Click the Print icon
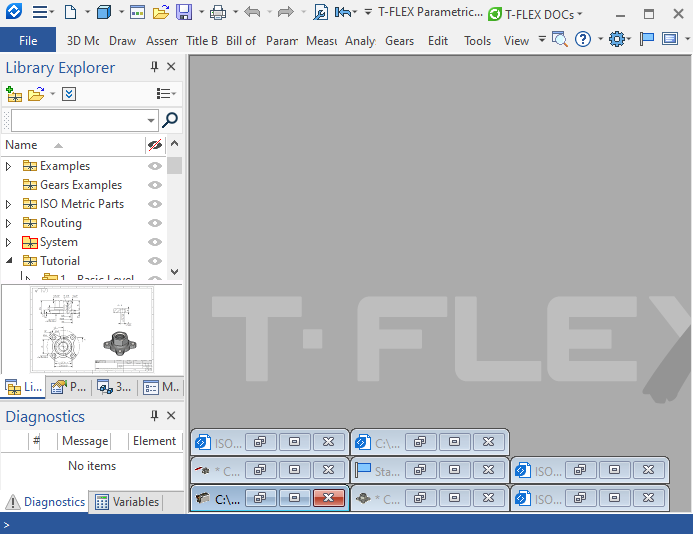The width and height of the screenshot is (693, 534). point(217,12)
